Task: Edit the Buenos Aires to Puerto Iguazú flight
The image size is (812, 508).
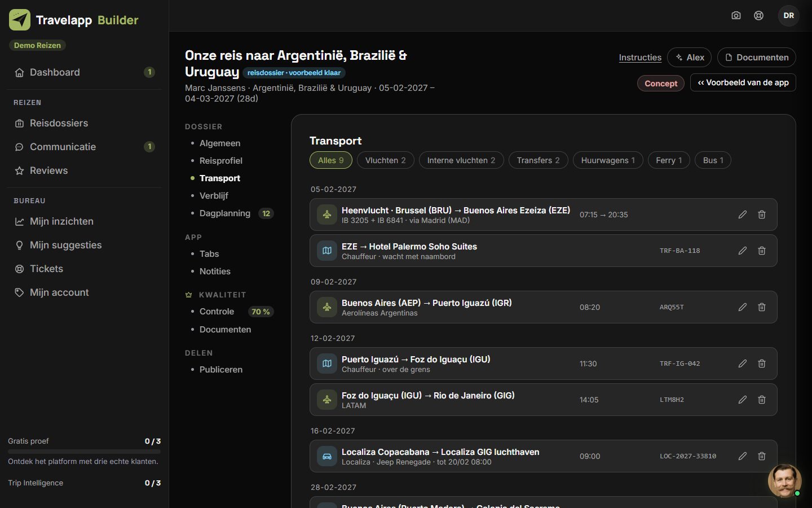Action: (x=743, y=307)
